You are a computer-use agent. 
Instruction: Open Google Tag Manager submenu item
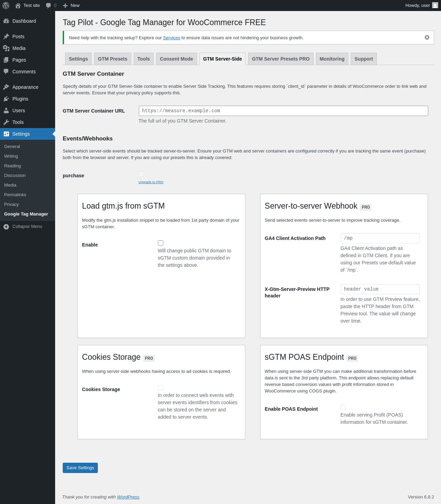[26, 214]
